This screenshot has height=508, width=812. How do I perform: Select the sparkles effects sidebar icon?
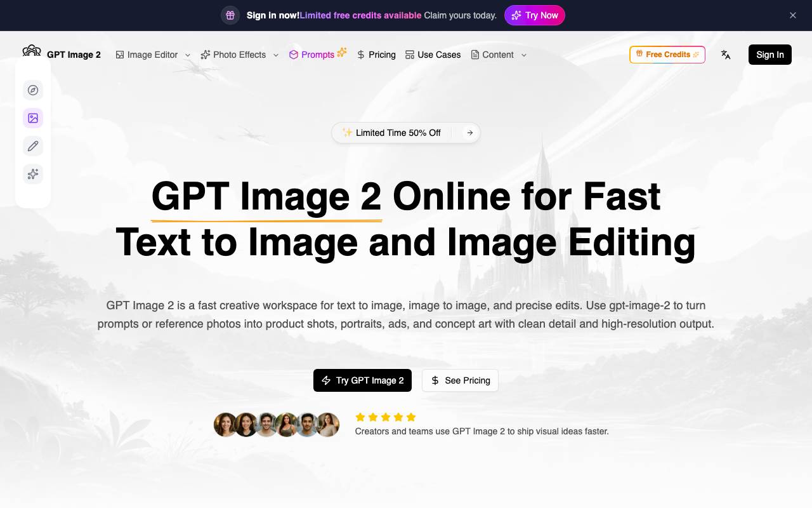pyautogui.click(x=33, y=174)
